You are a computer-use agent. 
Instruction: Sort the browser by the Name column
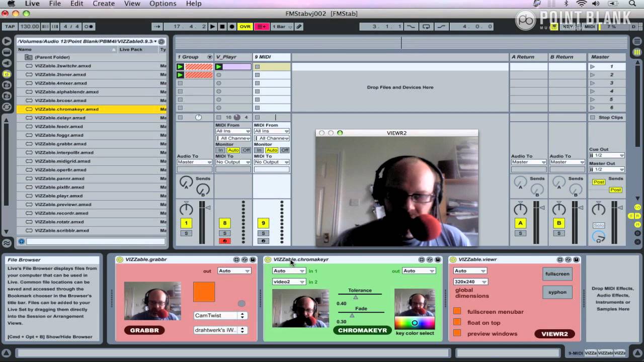pyautogui.click(x=67, y=49)
